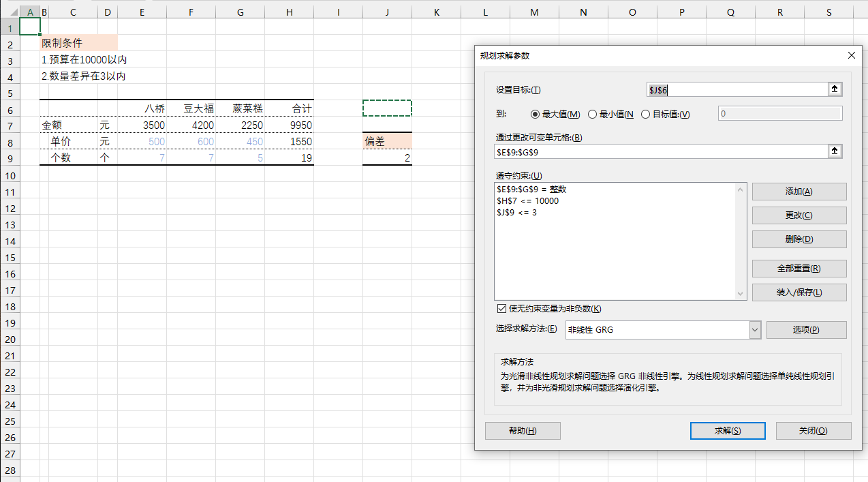Click range selector icon for variable cells field
The width and height of the screenshot is (868, 482).
(835, 151)
